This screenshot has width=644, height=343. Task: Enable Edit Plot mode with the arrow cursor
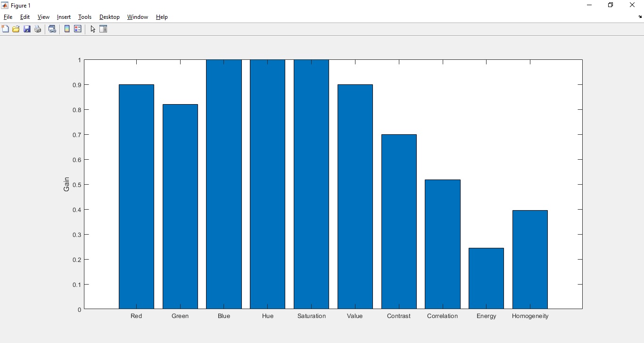(x=93, y=29)
